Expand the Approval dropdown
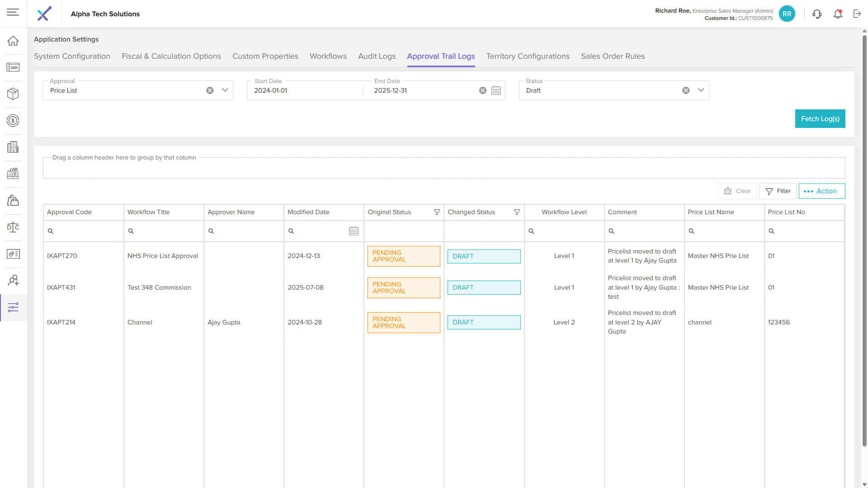 point(225,90)
